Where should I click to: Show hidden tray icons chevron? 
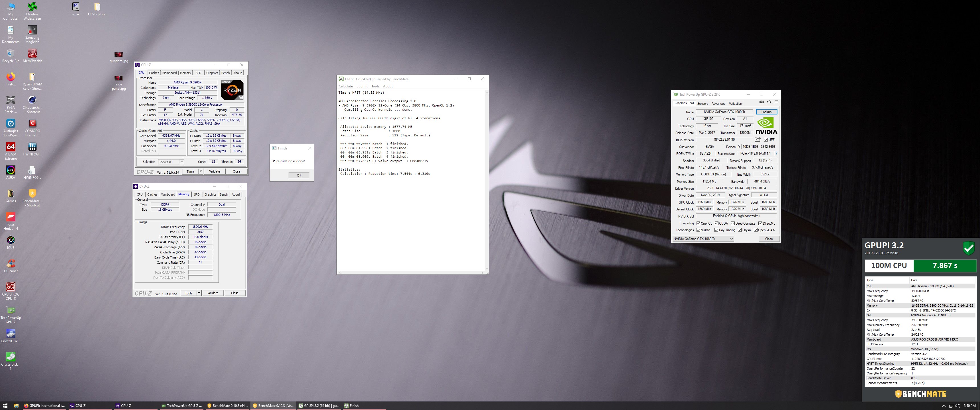(x=944, y=405)
